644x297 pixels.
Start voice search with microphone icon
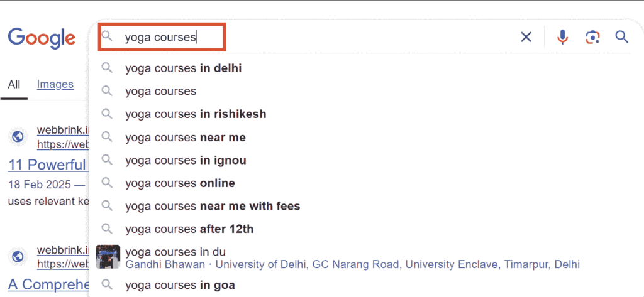(x=562, y=37)
